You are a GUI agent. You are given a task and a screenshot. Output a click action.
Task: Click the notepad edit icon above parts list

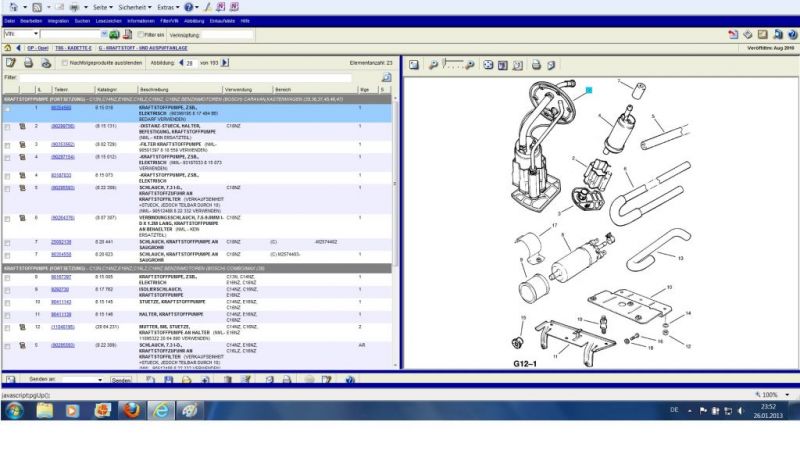point(10,63)
